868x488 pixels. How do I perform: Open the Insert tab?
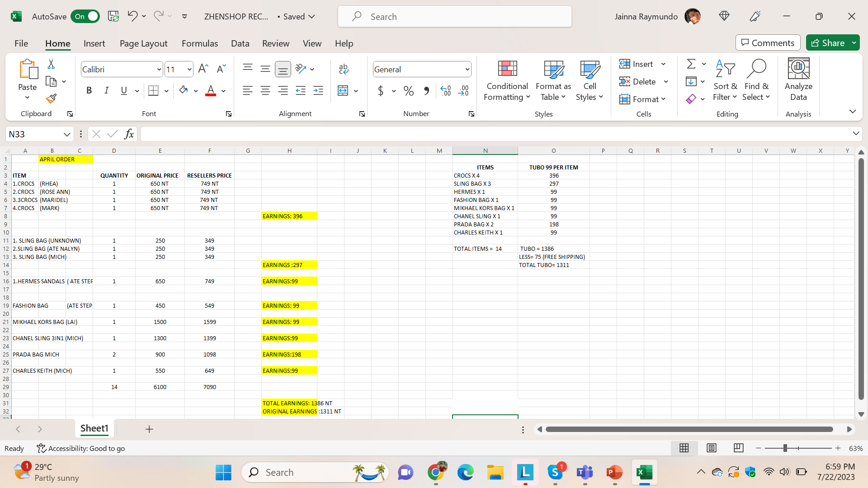coord(94,43)
